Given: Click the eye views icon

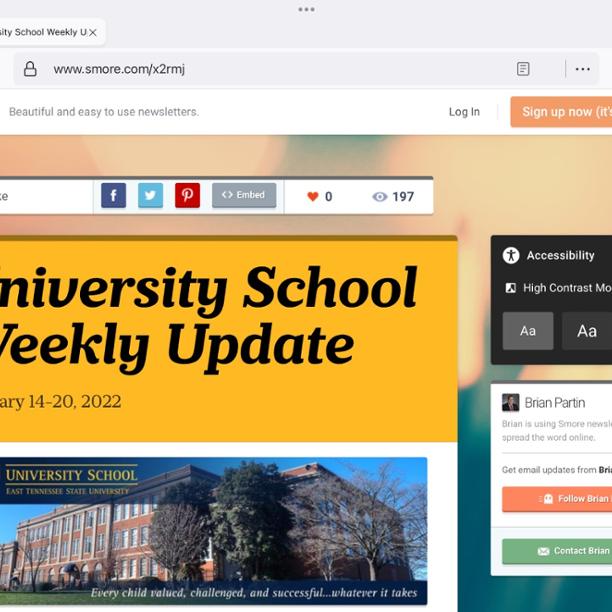Looking at the screenshot, I should (x=379, y=197).
